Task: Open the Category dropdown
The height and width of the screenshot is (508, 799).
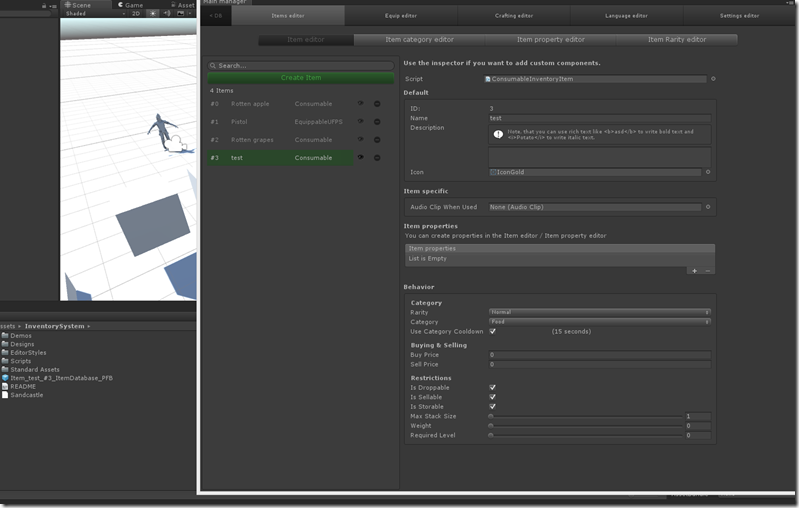Action: click(600, 322)
